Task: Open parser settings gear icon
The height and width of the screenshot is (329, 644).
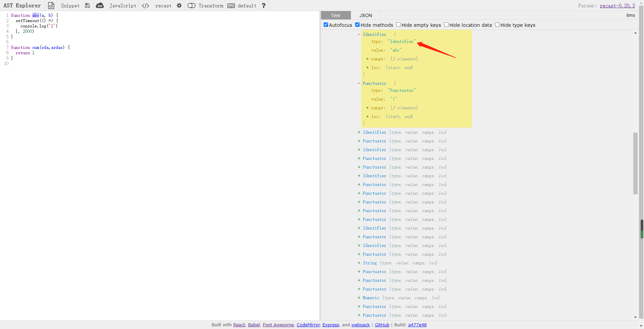Action: pos(179,6)
